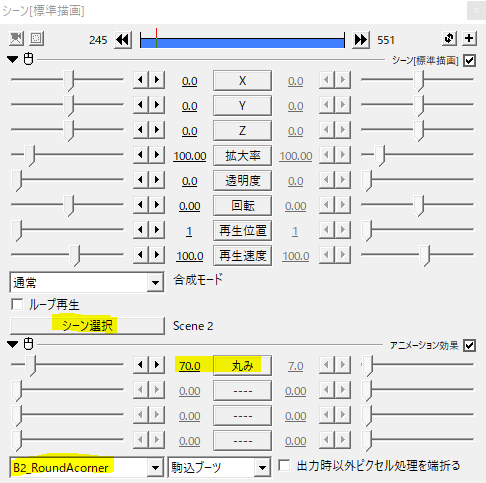Click the camera control icon at top left

pyautogui.click(x=16, y=39)
